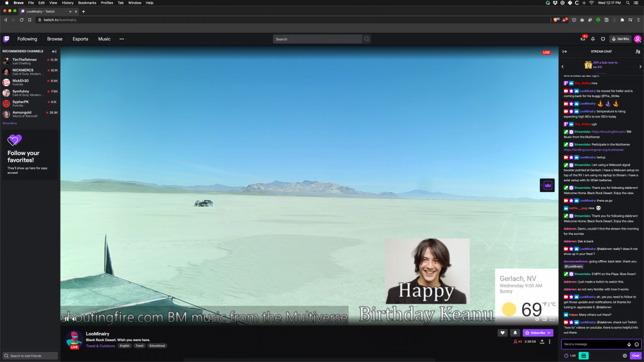
Task: Open the shoutingfire.com link in chat
Action: [609, 131]
